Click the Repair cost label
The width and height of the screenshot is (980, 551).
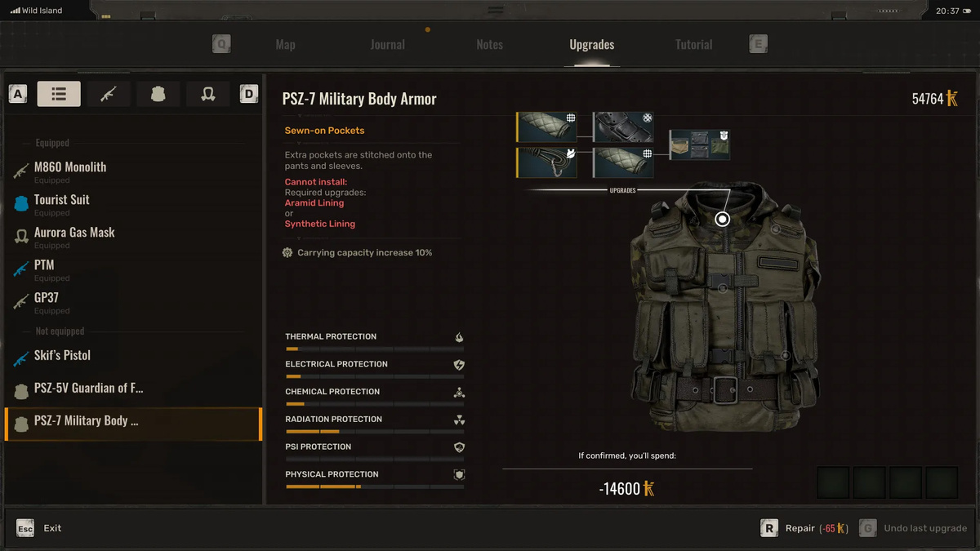pyautogui.click(x=817, y=528)
